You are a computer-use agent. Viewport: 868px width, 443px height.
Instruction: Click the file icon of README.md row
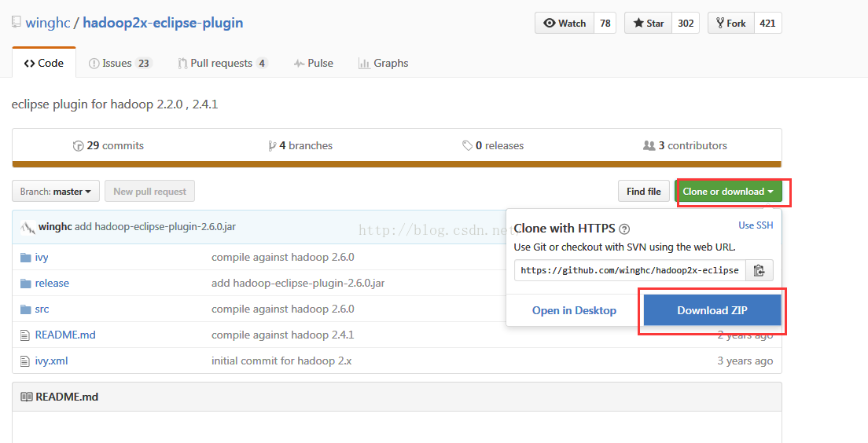tap(24, 335)
